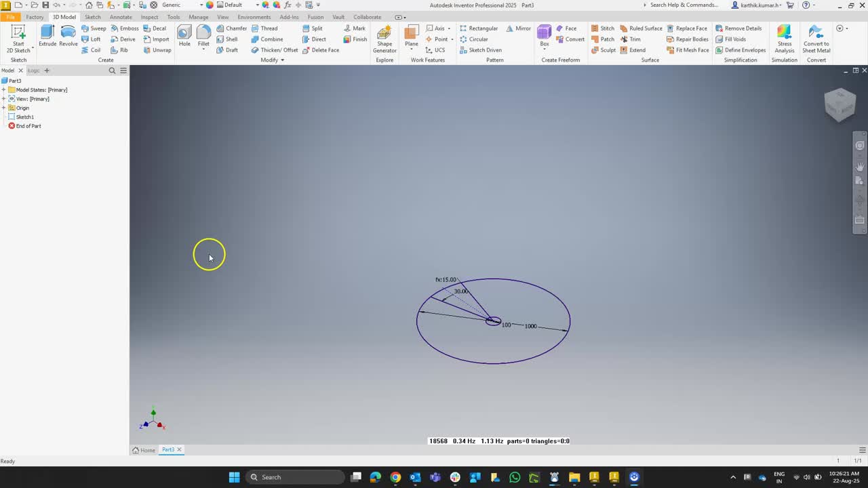Close the Part3 document tab
The height and width of the screenshot is (488, 868).
click(x=179, y=450)
